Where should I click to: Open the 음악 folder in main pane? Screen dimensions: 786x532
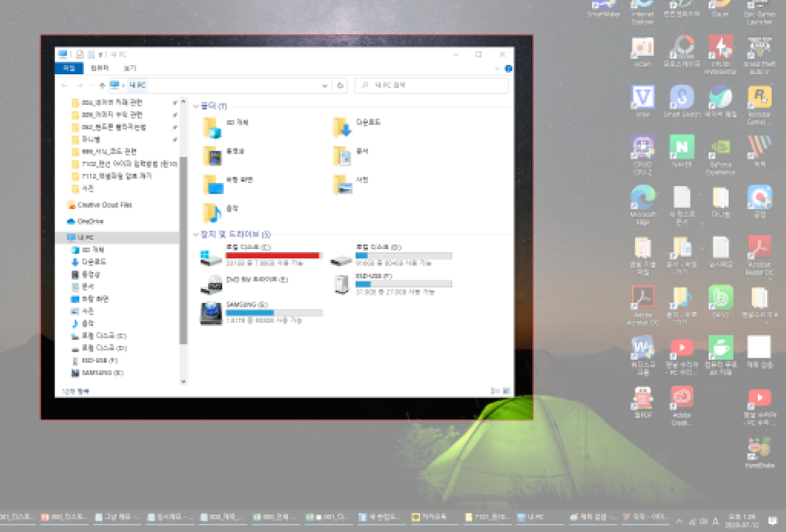221,213
